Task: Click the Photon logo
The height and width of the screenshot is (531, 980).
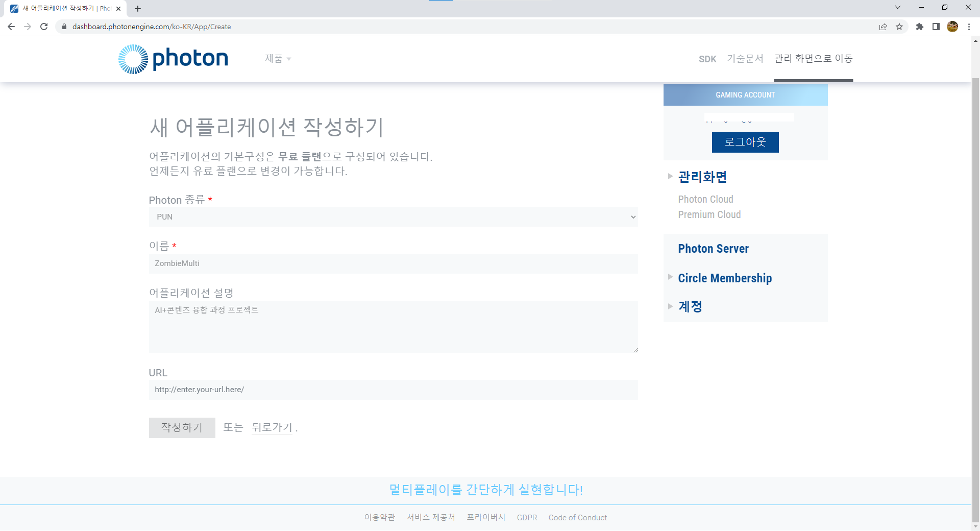Action: (x=173, y=59)
